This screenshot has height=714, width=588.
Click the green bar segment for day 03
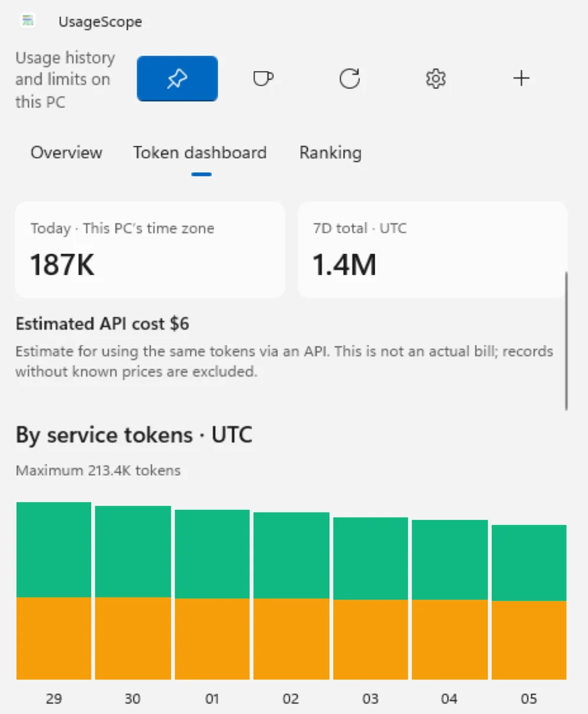[370, 559]
